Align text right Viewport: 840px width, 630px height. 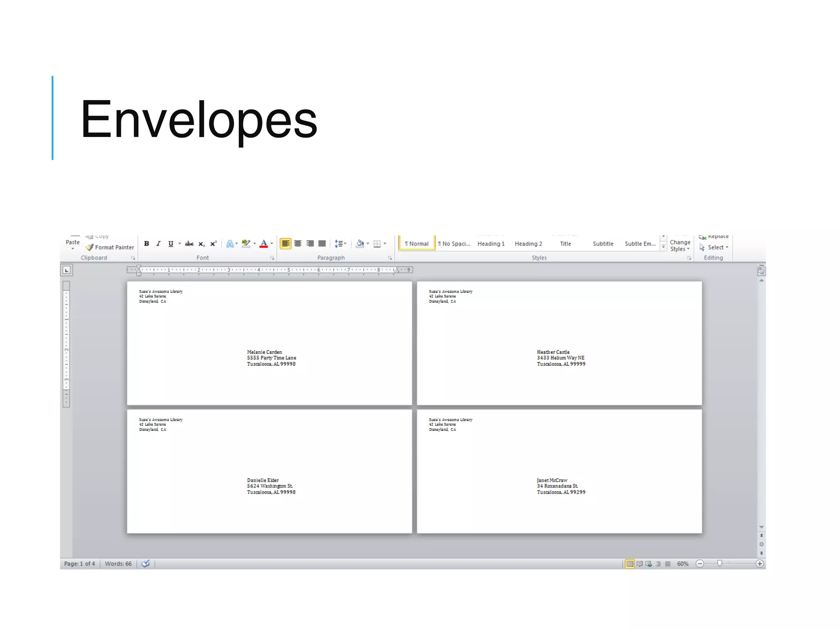(310, 244)
